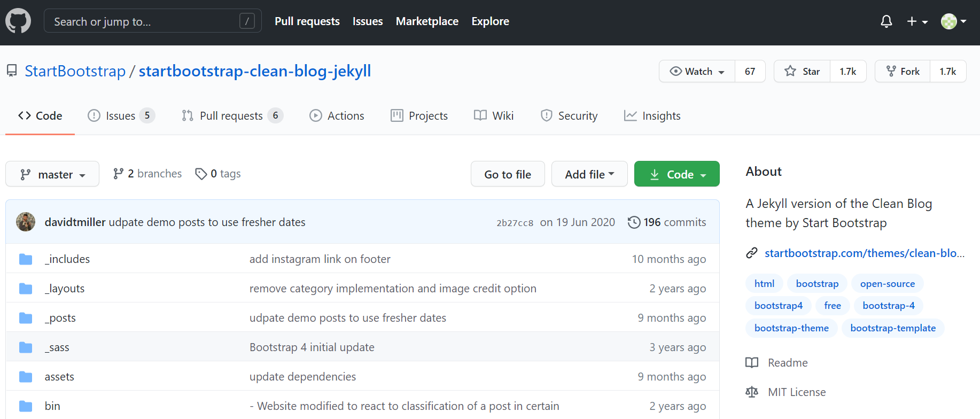Open the notifications bell
Image resolution: width=980 pixels, height=419 pixels.
pos(886,21)
